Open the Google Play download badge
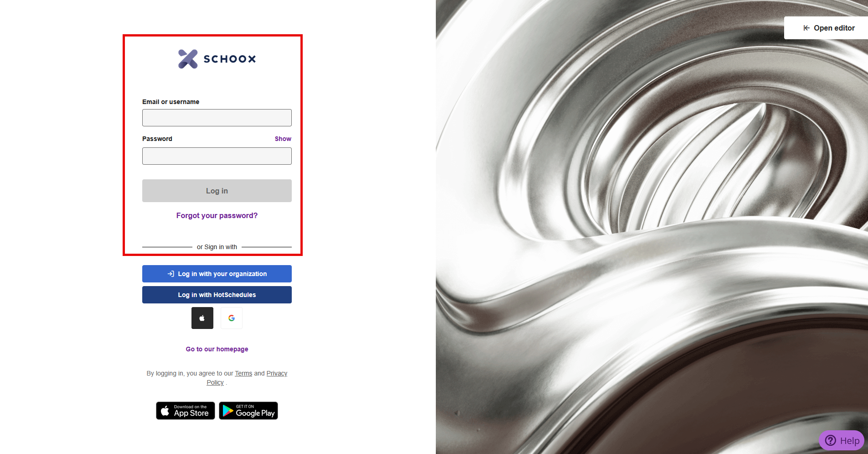This screenshot has height=454, width=868. tap(248, 411)
